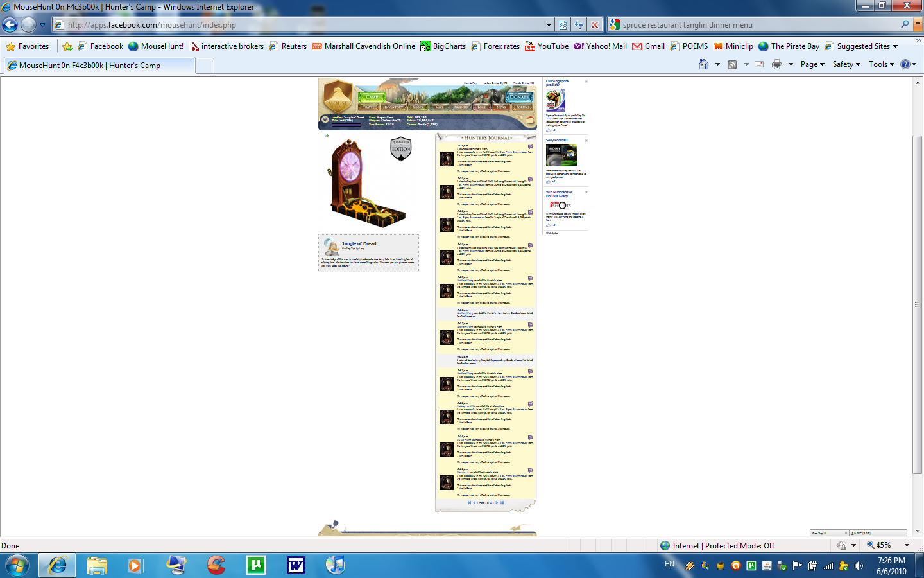This screenshot has width=924, height=578.
Task: Open the Tools menu
Action: (x=882, y=64)
